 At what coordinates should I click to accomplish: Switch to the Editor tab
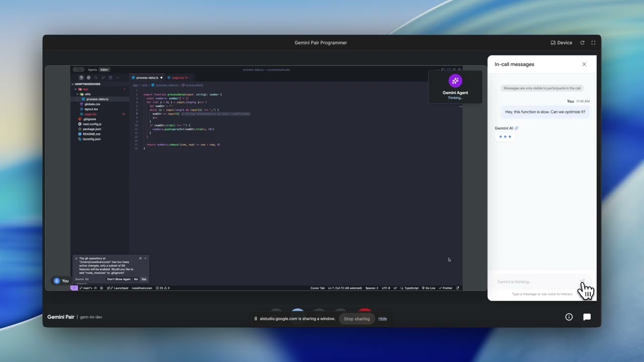(104, 70)
